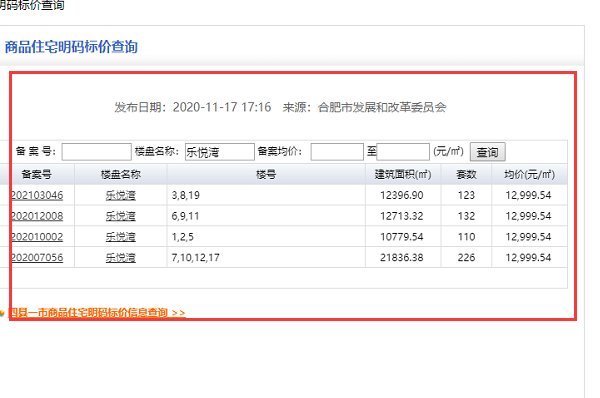
Task: Click the 查询 search button
Action: point(488,152)
